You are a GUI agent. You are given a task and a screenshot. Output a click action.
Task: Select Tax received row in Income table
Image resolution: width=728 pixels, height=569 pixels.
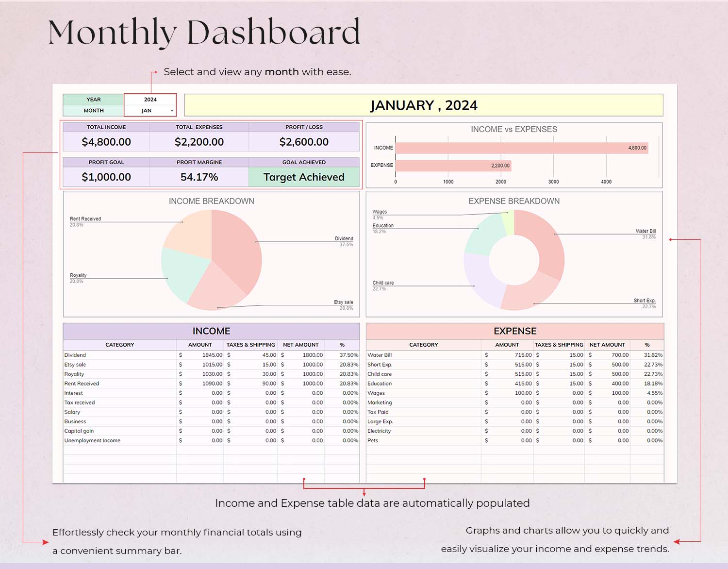click(x=211, y=402)
